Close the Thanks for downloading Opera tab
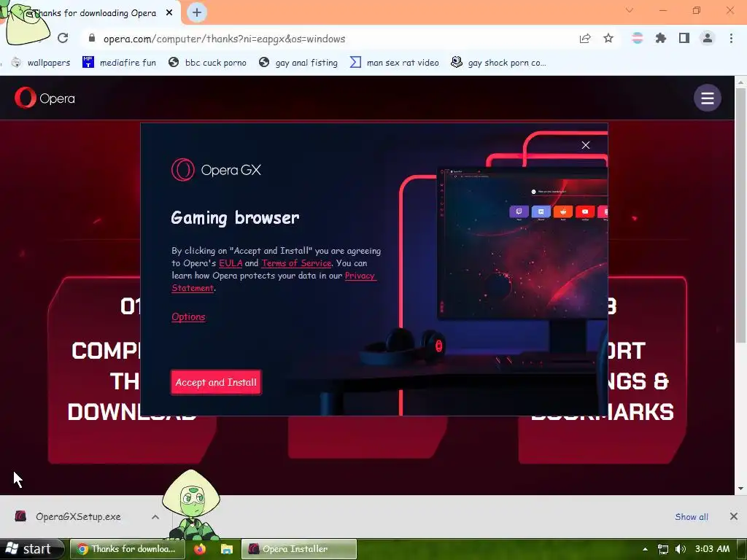 pyautogui.click(x=169, y=13)
